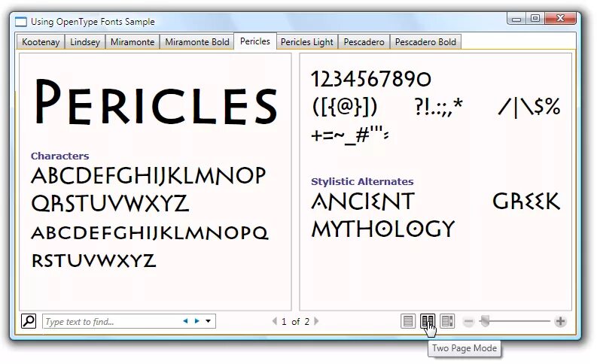Click in the 'Type text to find' field

[129, 321]
